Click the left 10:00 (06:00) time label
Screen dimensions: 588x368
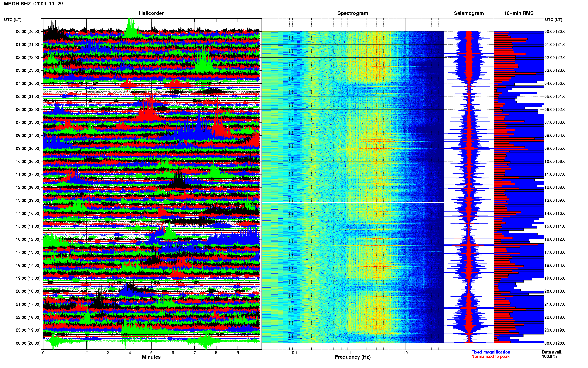click(28, 161)
